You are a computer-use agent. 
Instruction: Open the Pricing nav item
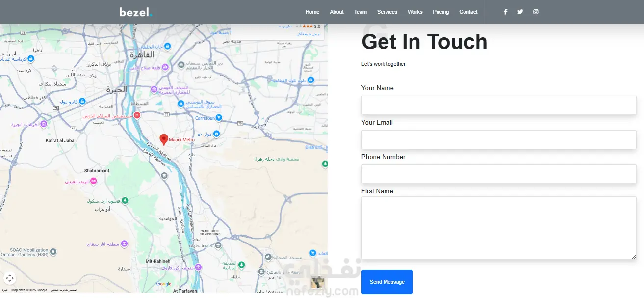[441, 12]
